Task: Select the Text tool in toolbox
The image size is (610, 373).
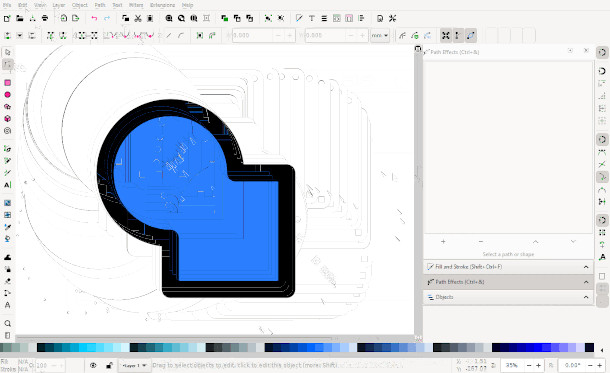Action: click(x=7, y=185)
